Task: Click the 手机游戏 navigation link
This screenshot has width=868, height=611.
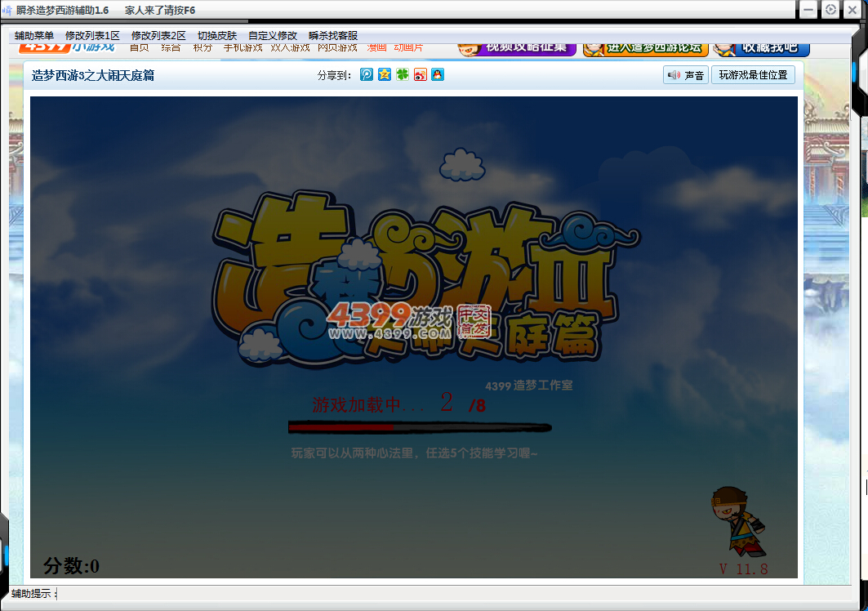Action: pyautogui.click(x=243, y=48)
